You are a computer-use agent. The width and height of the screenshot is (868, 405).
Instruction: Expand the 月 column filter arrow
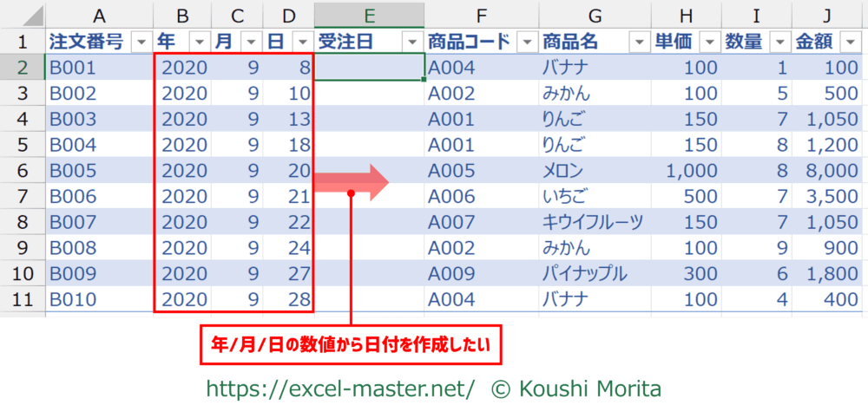coord(250,42)
